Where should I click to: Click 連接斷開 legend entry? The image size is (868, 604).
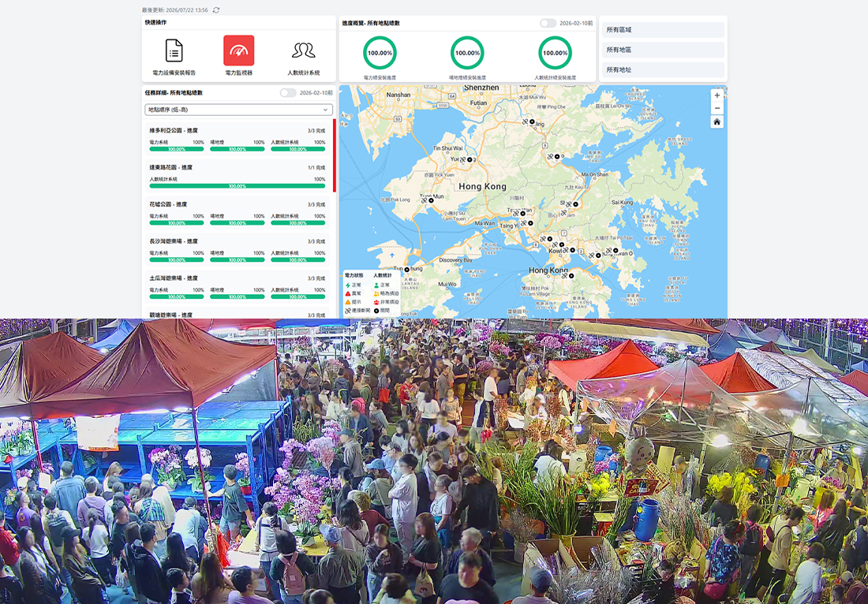click(x=357, y=311)
